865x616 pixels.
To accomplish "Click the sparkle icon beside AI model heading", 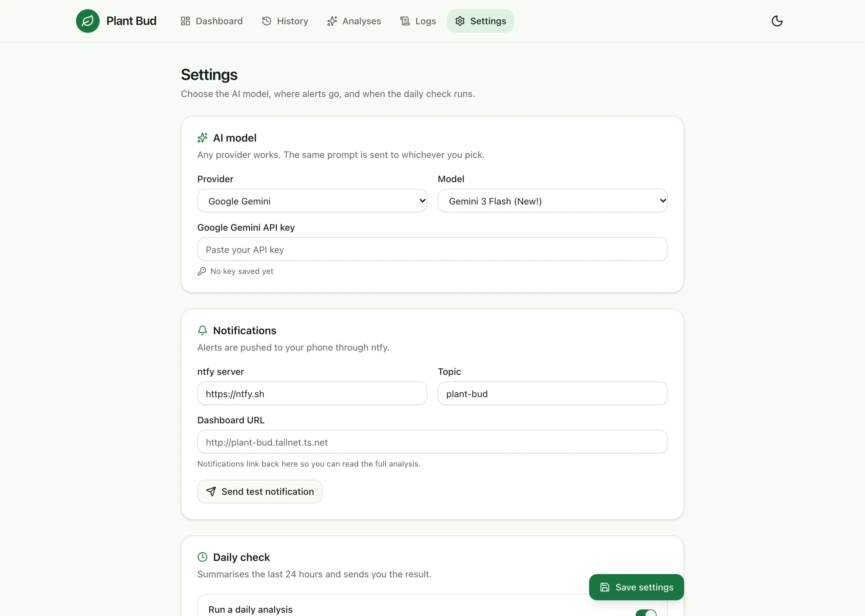I will pos(202,138).
